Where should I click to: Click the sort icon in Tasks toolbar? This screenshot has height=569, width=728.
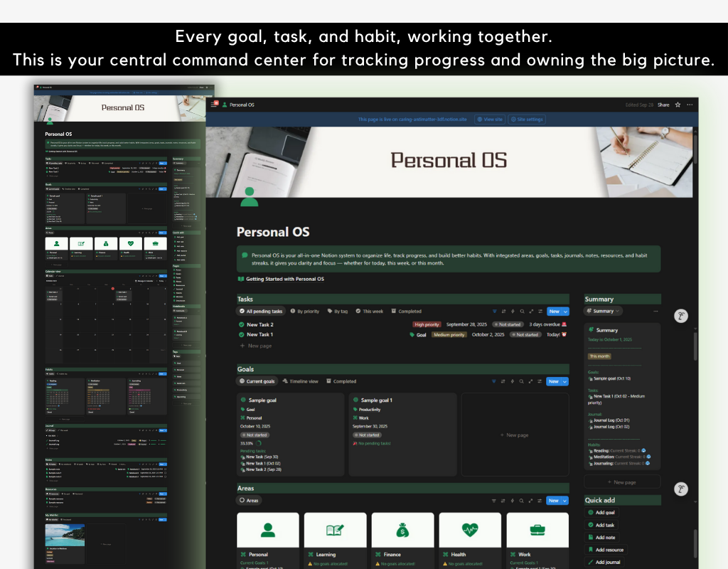coord(504,312)
